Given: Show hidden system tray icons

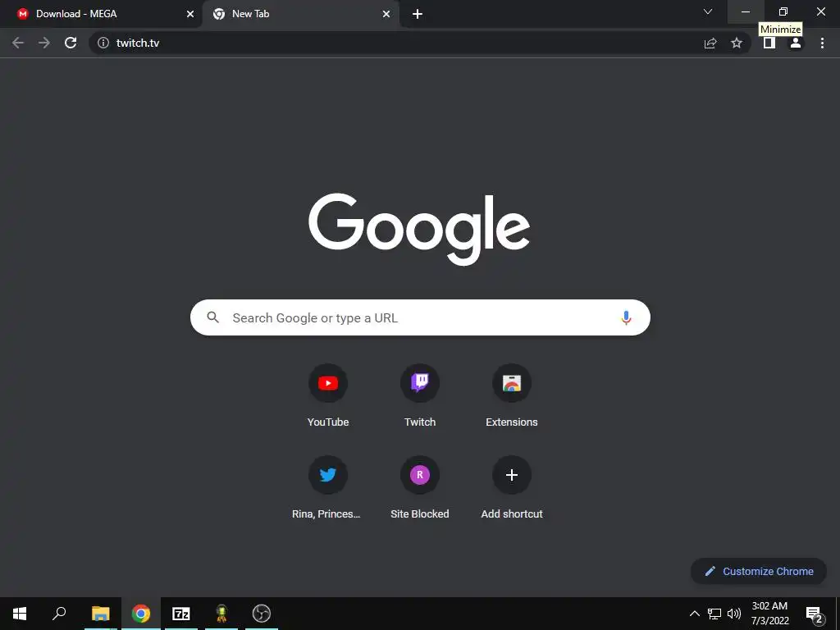Looking at the screenshot, I should click(694, 614).
